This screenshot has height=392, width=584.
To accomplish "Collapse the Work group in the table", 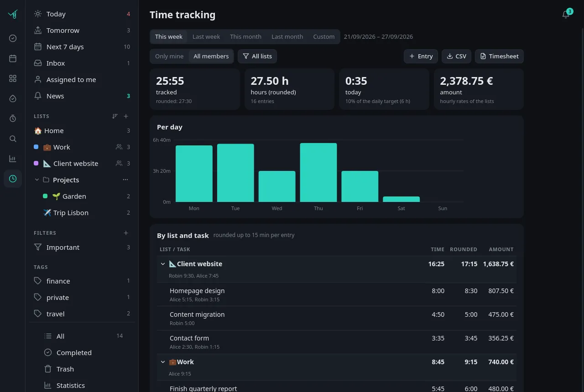I will [x=163, y=362].
